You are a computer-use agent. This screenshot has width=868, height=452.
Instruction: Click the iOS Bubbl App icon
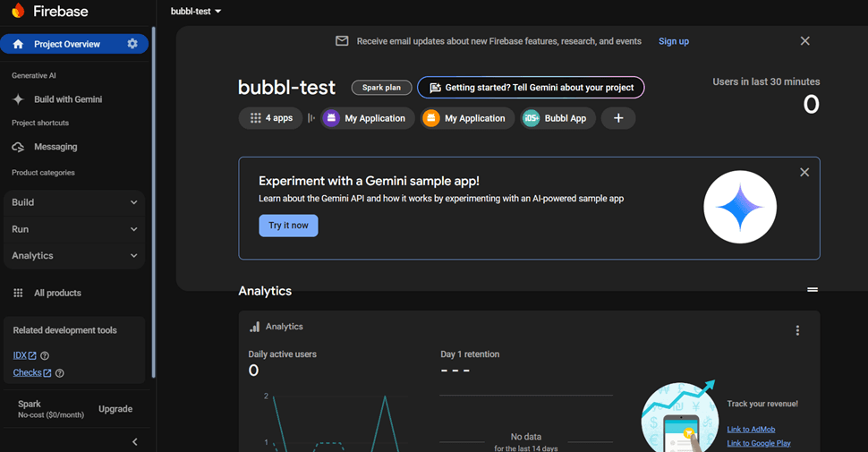click(x=531, y=118)
